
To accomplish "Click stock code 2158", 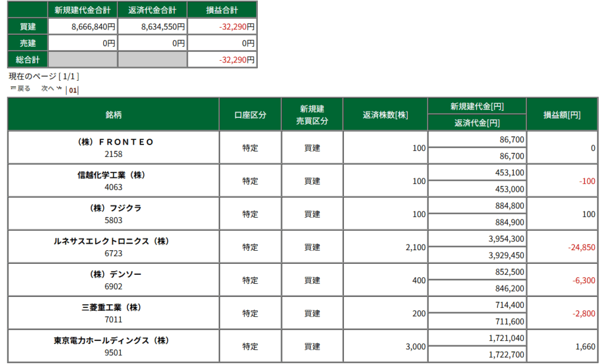I will point(113,154).
